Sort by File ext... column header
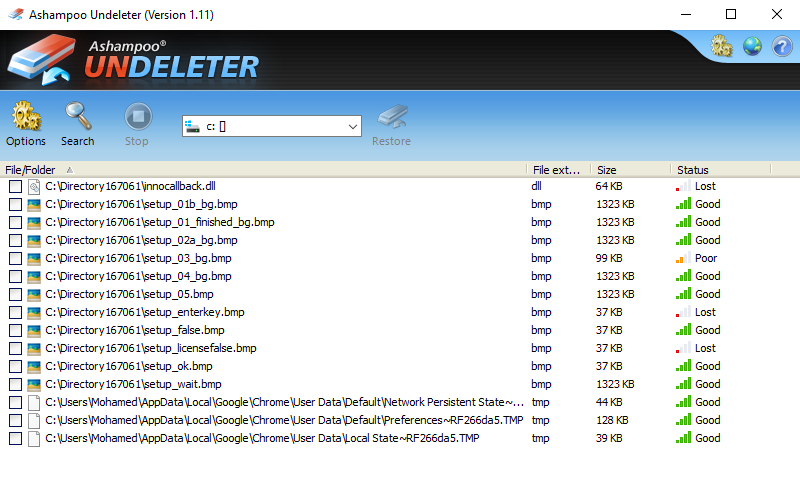The height and width of the screenshot is (480, 800). [x=559, y=170]
